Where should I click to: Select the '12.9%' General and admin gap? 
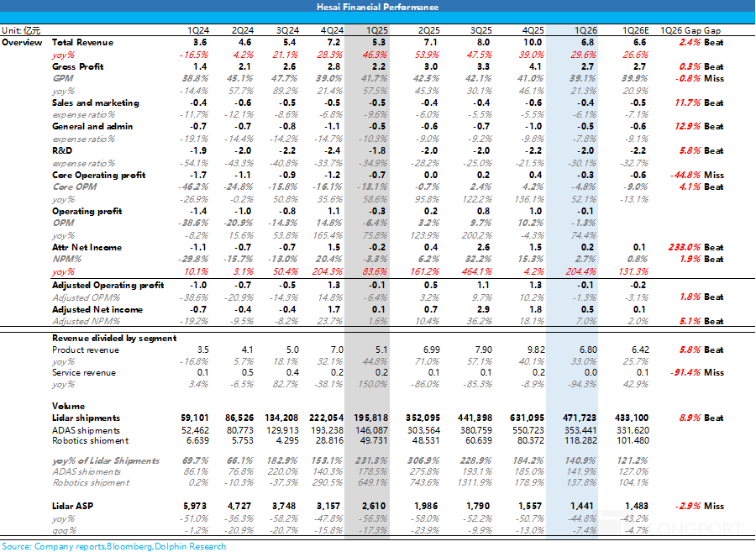(x=687, y=126)
